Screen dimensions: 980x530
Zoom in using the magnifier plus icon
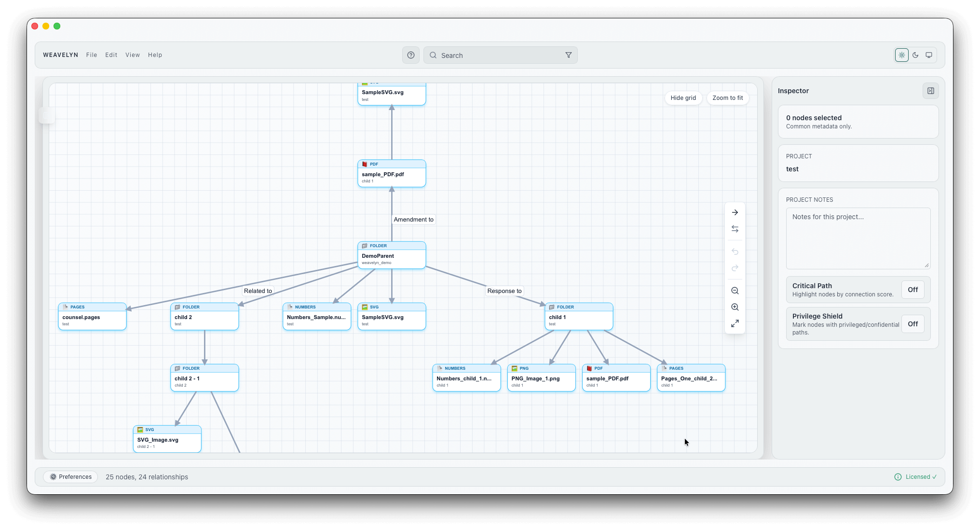(735, 307)
